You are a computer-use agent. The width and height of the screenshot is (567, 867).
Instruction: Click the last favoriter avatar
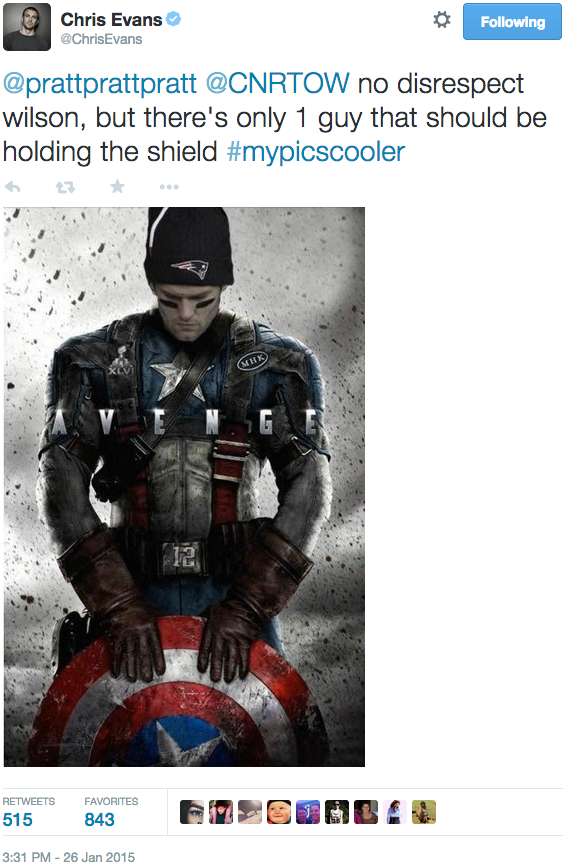point(424,812)
